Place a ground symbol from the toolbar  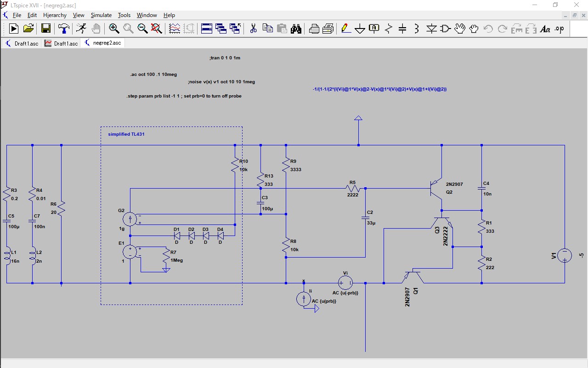click(x=360, y=29)
